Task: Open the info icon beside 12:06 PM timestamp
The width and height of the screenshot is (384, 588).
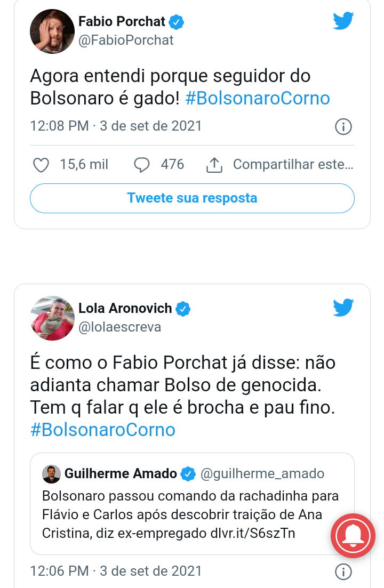Action: pyautogui.click(x=343, y=572)
